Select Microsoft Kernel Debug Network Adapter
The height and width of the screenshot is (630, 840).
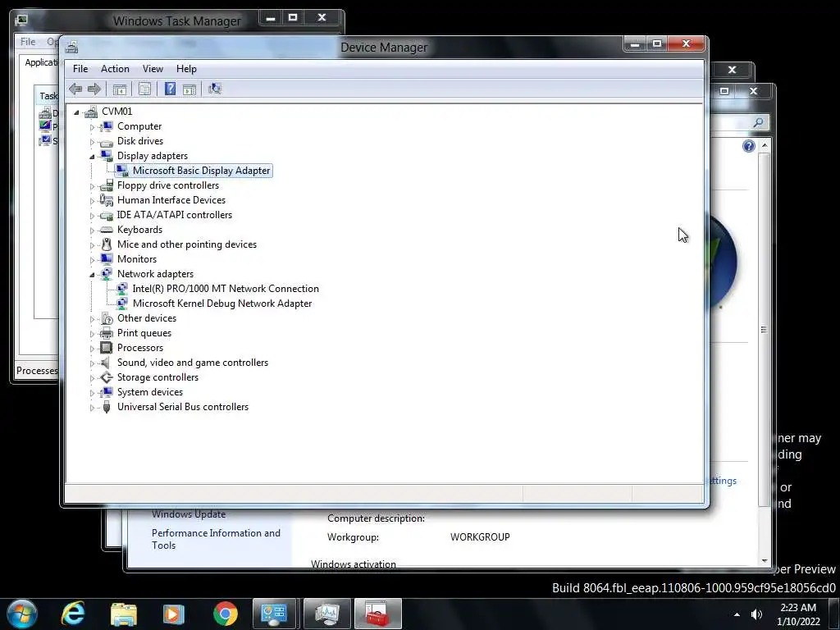coord(222,304)
